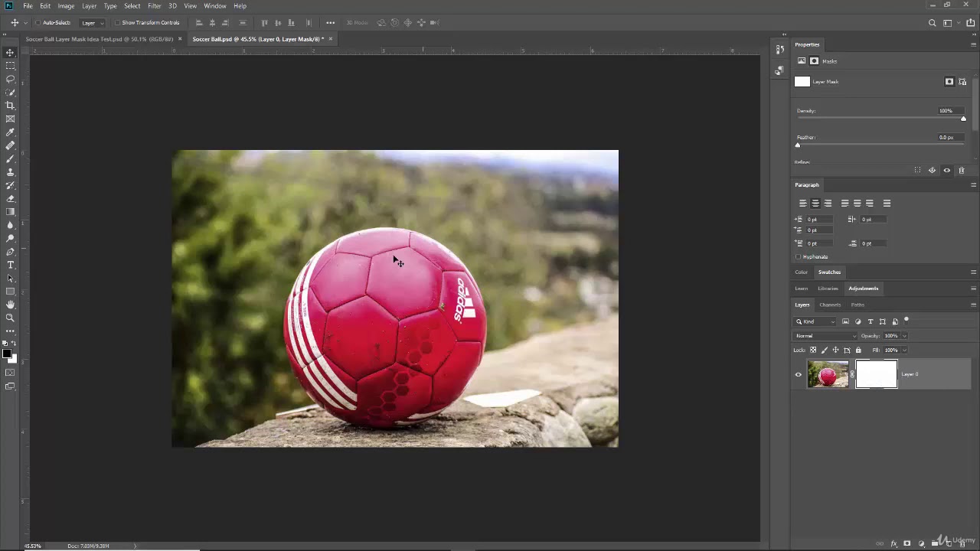Open the Layers panel menu
Viewport: 980px width, 551px height.
[973, 305]
